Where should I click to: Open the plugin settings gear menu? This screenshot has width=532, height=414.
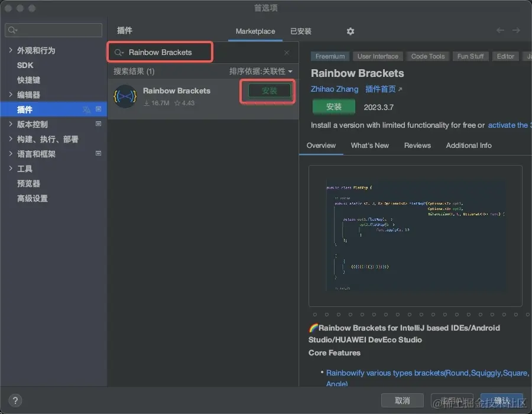tap(350, 31)
